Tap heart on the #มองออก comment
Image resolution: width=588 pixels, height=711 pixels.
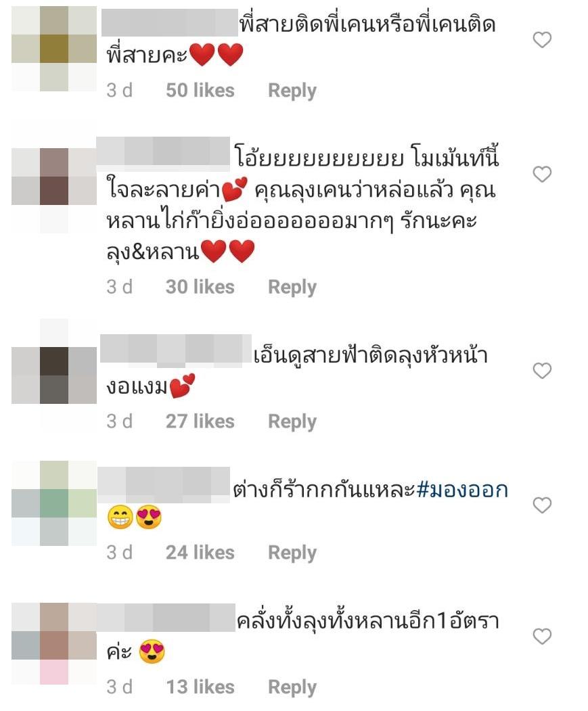542,505
